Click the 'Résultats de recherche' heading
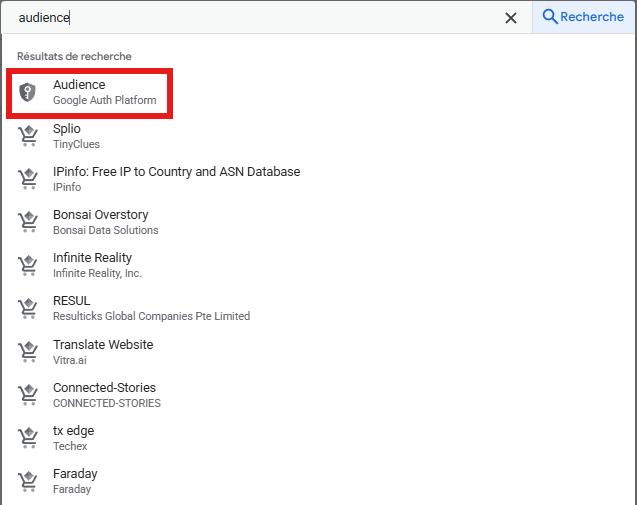This screenshot has width=637, height=505. (74, 56)
